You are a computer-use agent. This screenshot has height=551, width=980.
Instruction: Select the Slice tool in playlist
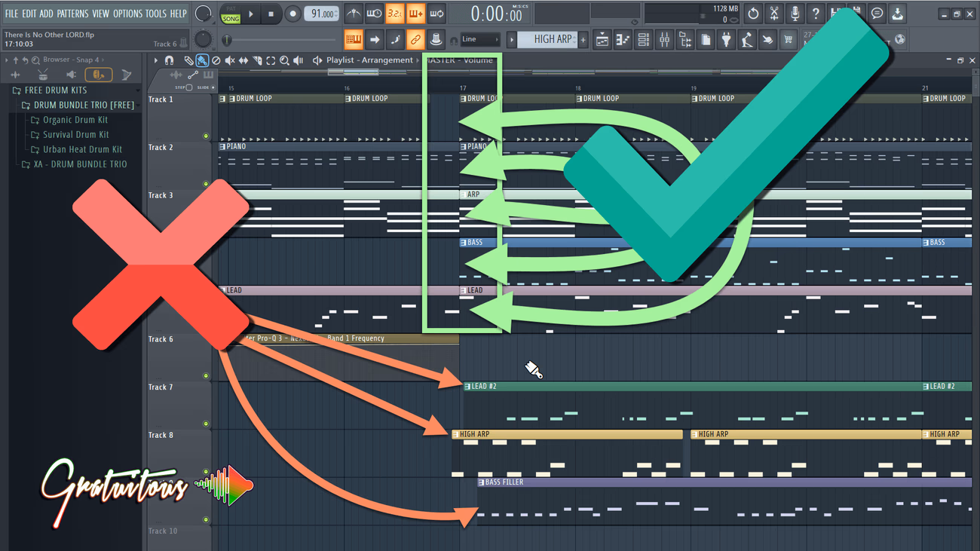pyautogui.click(x=257, y=60)
